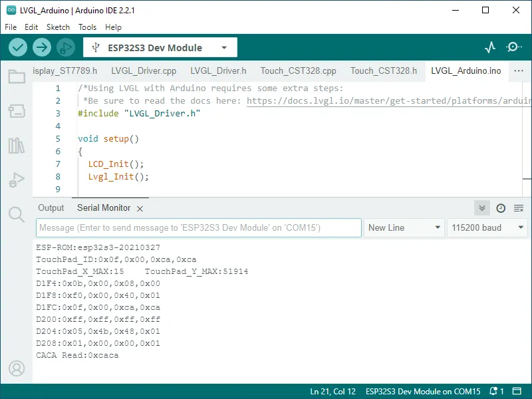
Task: Open the Serial Plotter waveform icon
Action: [x=490, y=47]
